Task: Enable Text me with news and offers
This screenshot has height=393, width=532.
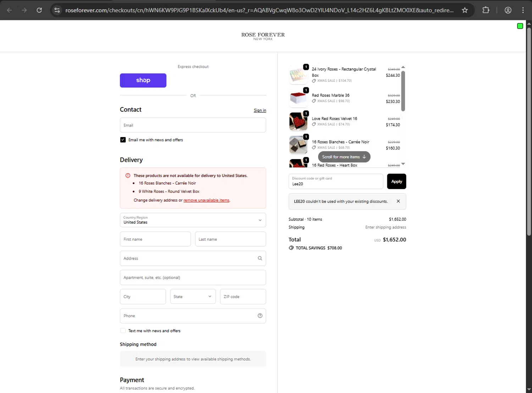Action: [x=123, y=331]
